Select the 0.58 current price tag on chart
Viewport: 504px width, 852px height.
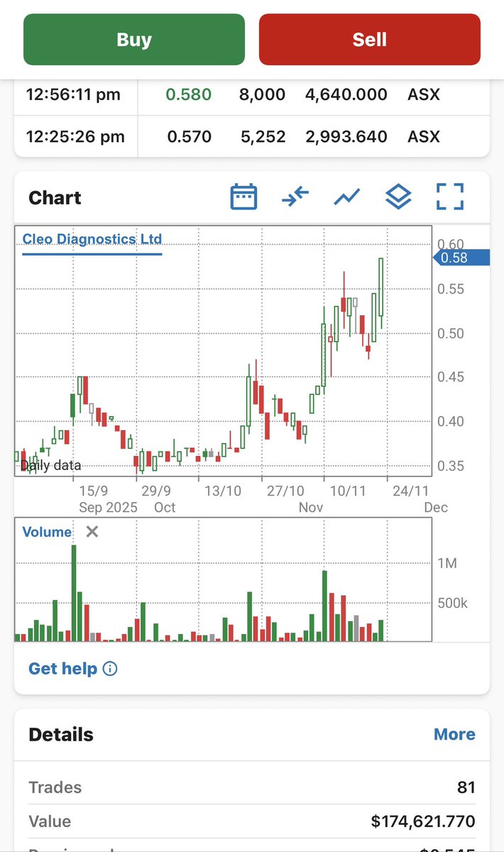(461, 258)
